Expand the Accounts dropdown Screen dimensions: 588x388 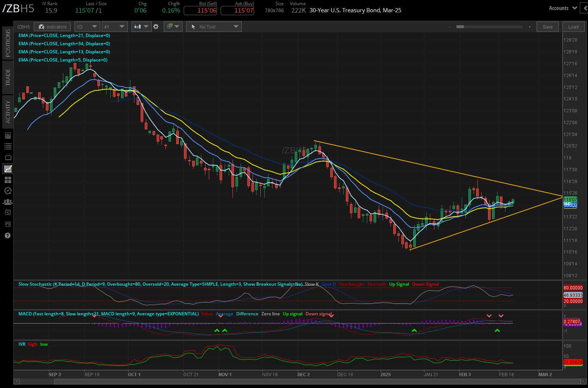(563, 8)
